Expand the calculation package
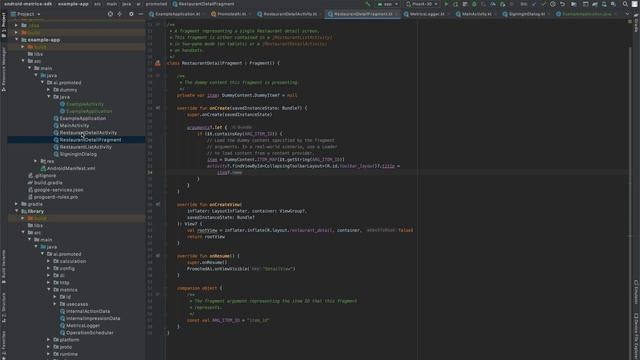The image size is (640, 360). click(49, 261)
